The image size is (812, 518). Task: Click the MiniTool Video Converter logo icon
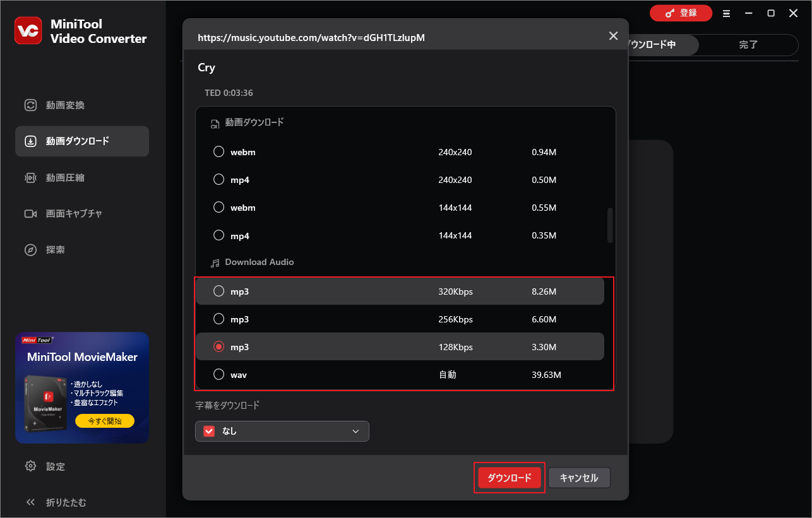tap(28, 30)
